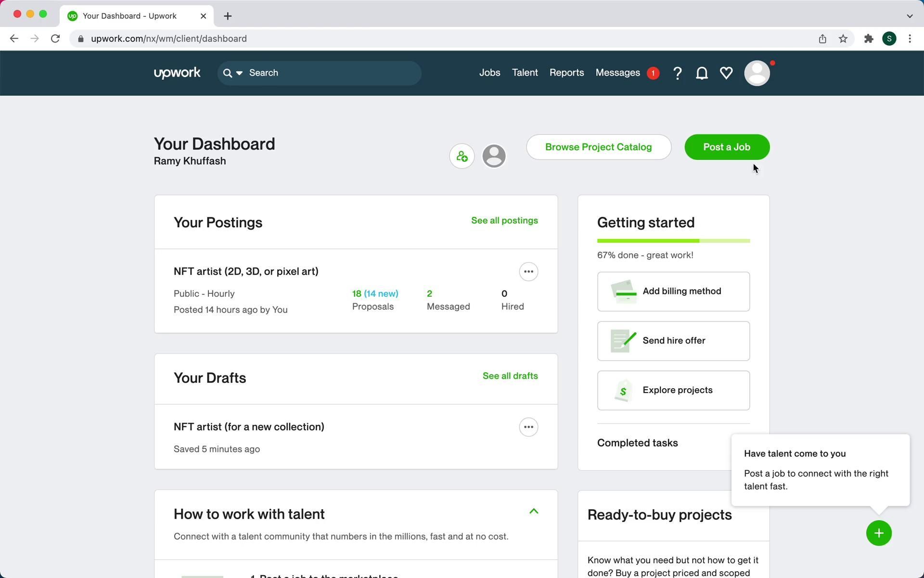Open the help question mark icon
This screenshot has width=924, height=578.
pyautogui.click(x=677, y=73)
